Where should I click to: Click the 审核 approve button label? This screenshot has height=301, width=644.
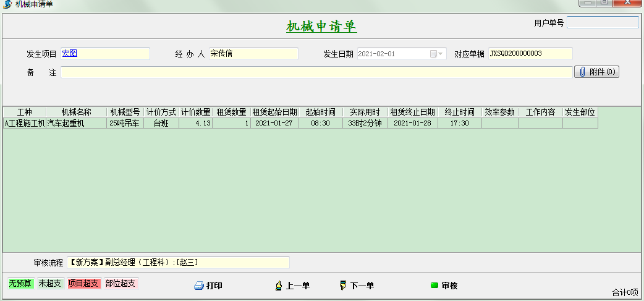point(450,286)
